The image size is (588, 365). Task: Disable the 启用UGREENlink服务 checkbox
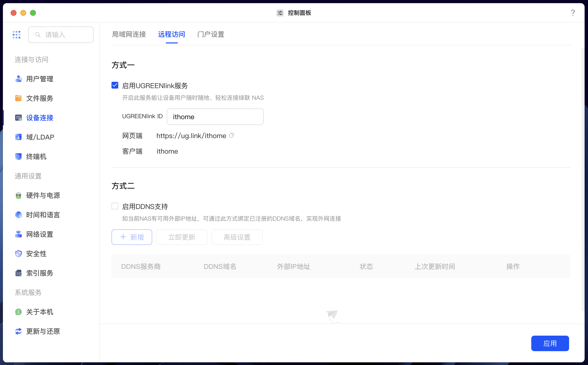pyautogui.click(x=115, y=85)
